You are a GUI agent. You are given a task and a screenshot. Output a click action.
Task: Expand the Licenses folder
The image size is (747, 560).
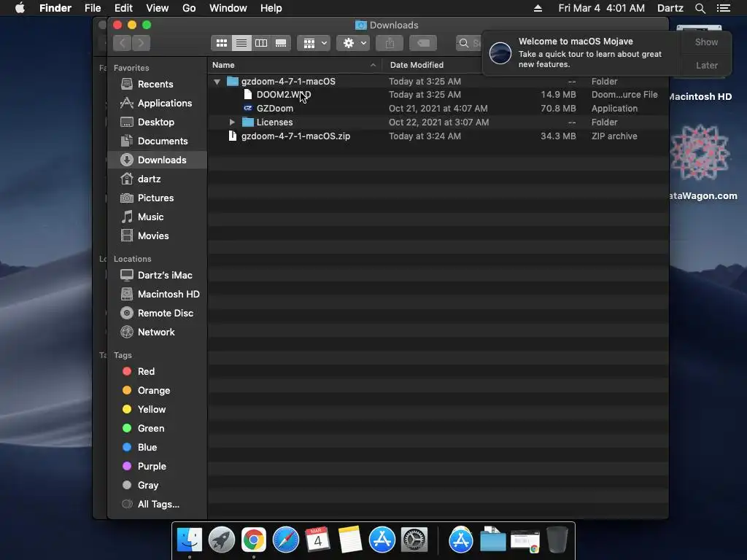232,122
